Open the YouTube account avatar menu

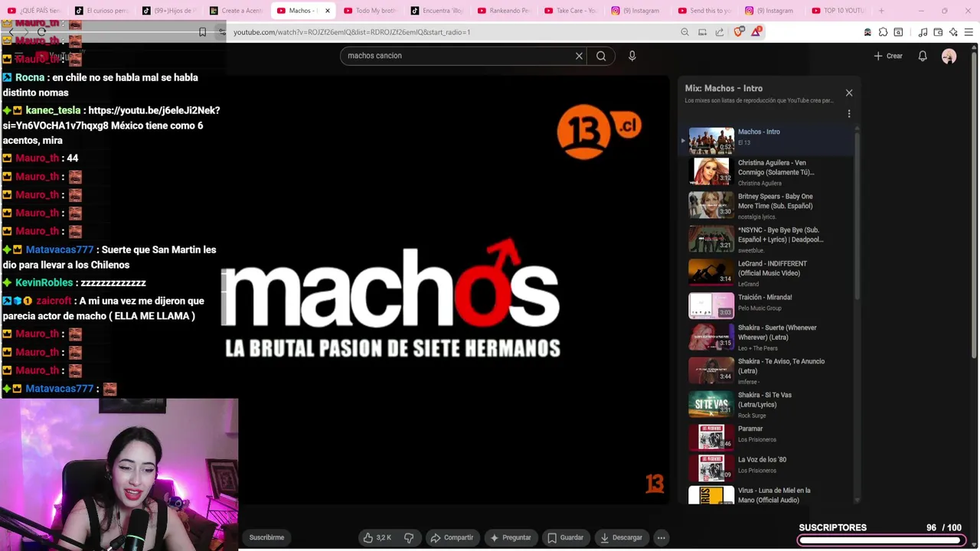(x=949, y=56)
